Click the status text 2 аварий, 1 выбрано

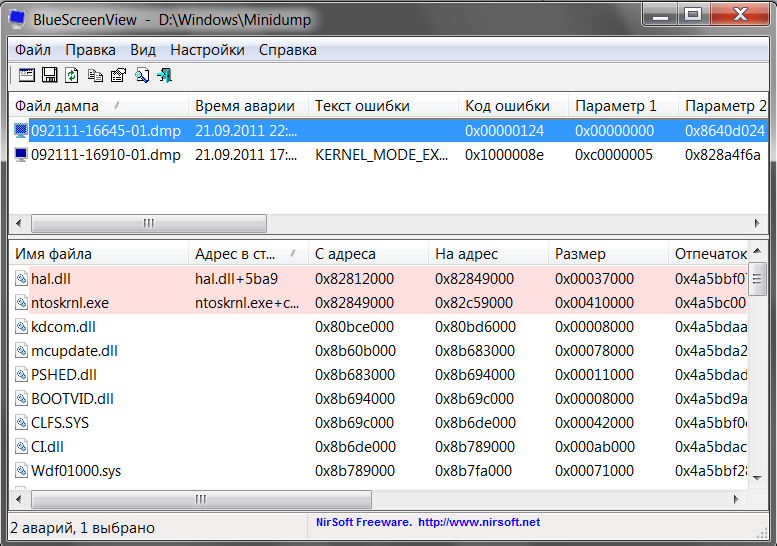tap(82, 528)
